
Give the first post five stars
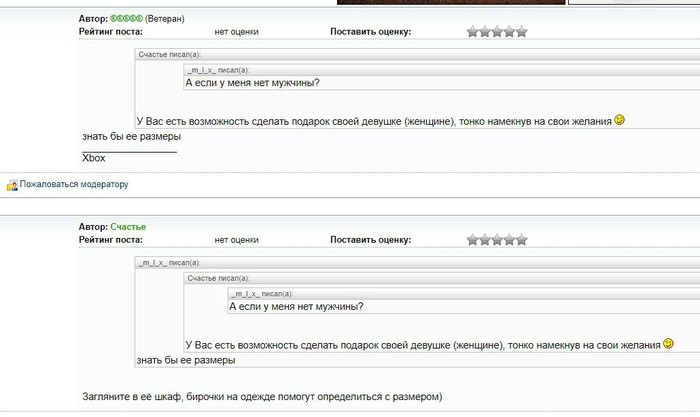tap(521, 32)
